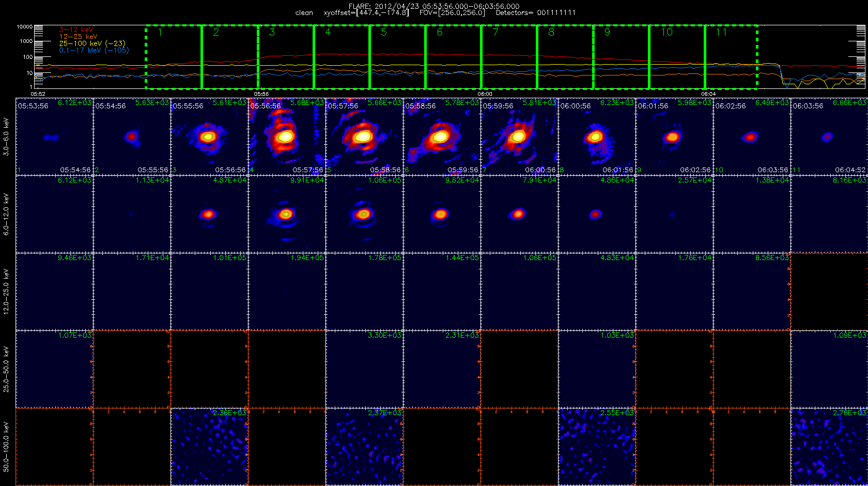Click the '12.0-25.0 keV' row label
868x486 pixels.
point(6,292)
